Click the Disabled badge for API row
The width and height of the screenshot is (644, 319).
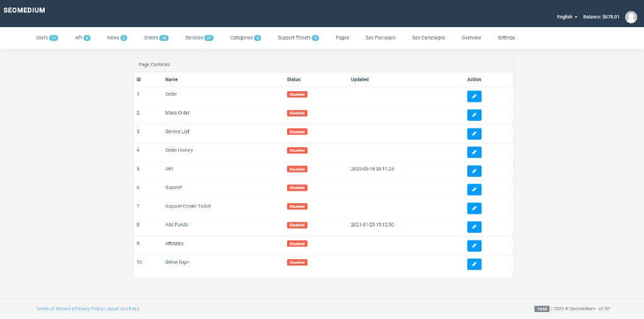tap(297, 169)
